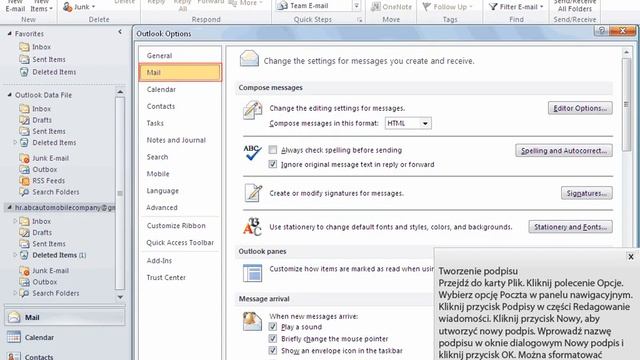Uncheck Ignore original message text option
The image size is (640, 360).
coord(273,164)
